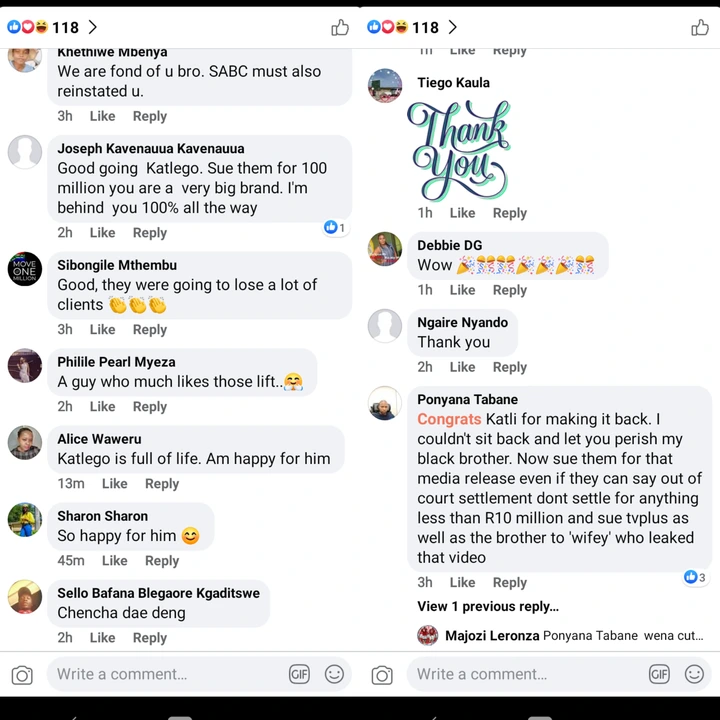
Task: Tap Tiego Kaula's Thank You sticker
Action: click(x=458, y=150)
